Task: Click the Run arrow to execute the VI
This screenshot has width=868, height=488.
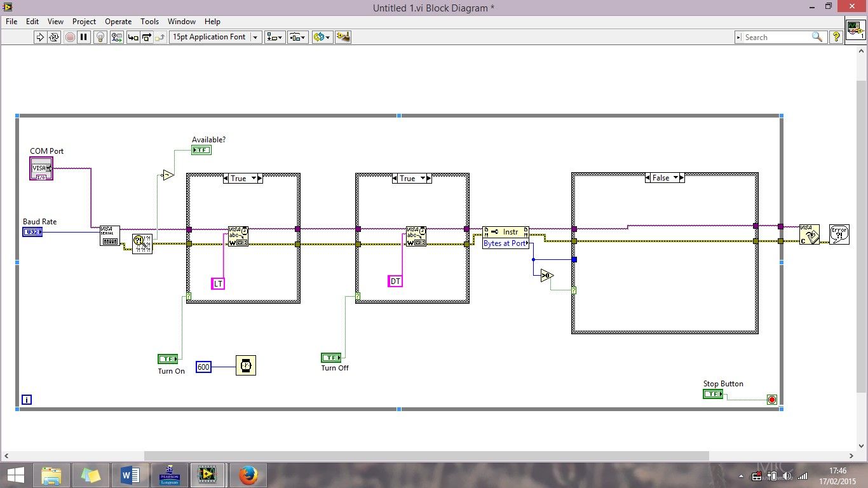Action: [40, 37]
